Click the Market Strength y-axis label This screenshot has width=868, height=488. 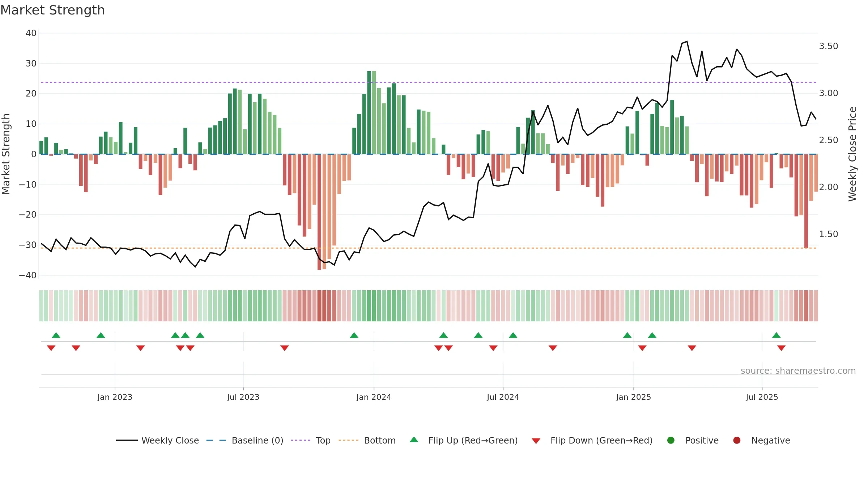pos(6,154)
